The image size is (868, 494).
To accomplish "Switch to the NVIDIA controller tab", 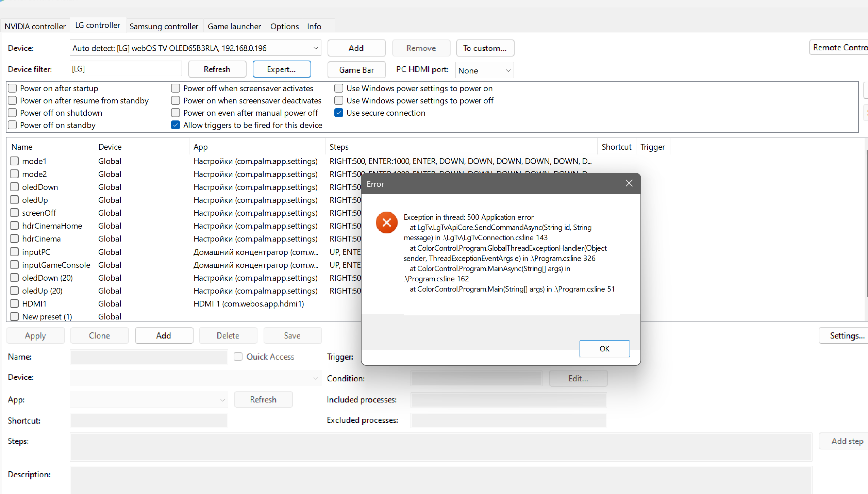I will click(x=35, y=26).
